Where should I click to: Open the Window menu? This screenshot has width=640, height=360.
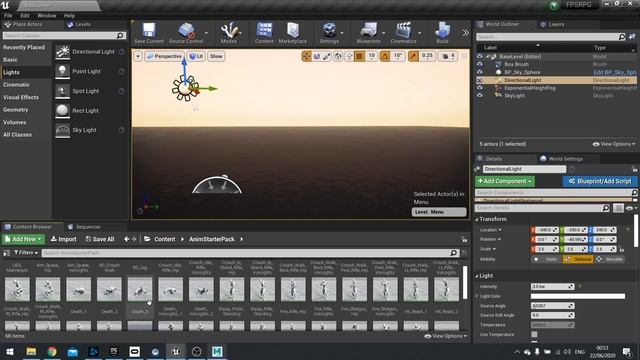tap(47, 16)
